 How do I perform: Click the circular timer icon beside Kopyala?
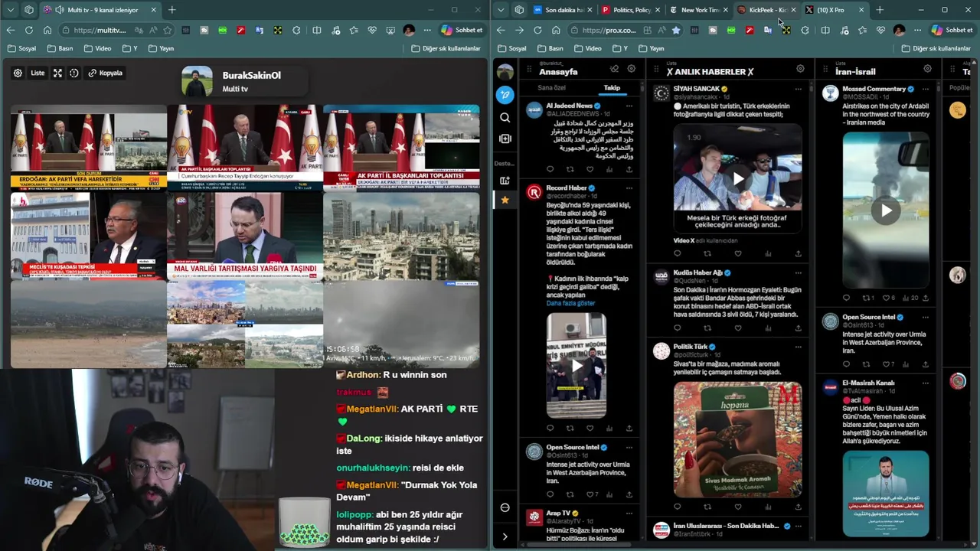pyautogui.click(x=74, y=73)
